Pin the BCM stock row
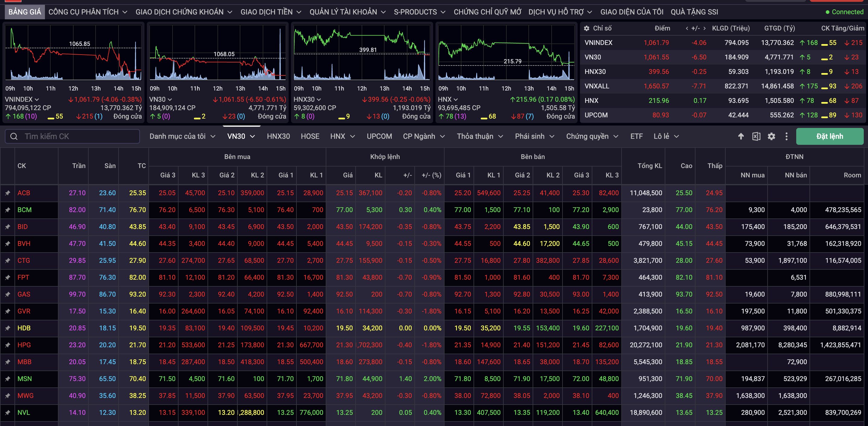This screenshot has width=868, height=426. click(x=8, y=210)
